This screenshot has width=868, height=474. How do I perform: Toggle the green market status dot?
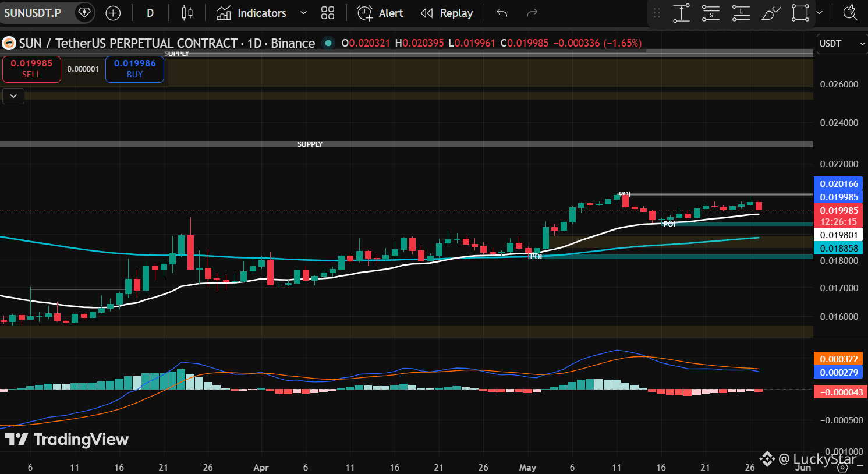tap(328, 43)
